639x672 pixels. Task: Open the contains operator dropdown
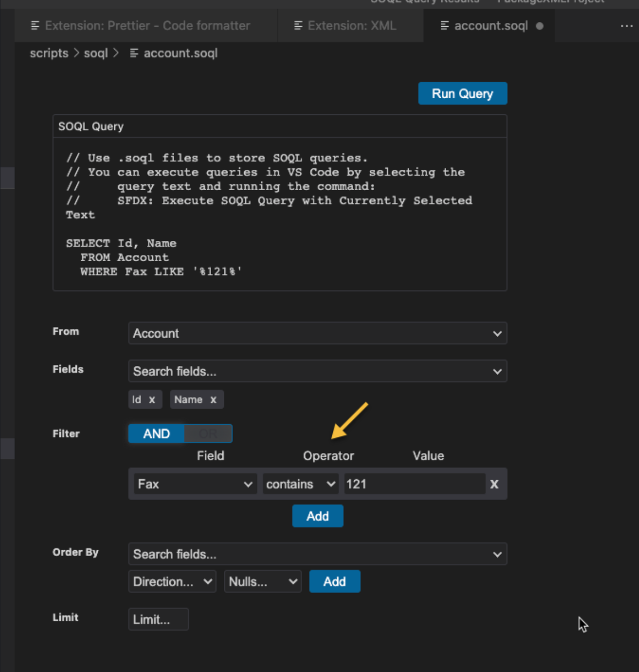300,484
